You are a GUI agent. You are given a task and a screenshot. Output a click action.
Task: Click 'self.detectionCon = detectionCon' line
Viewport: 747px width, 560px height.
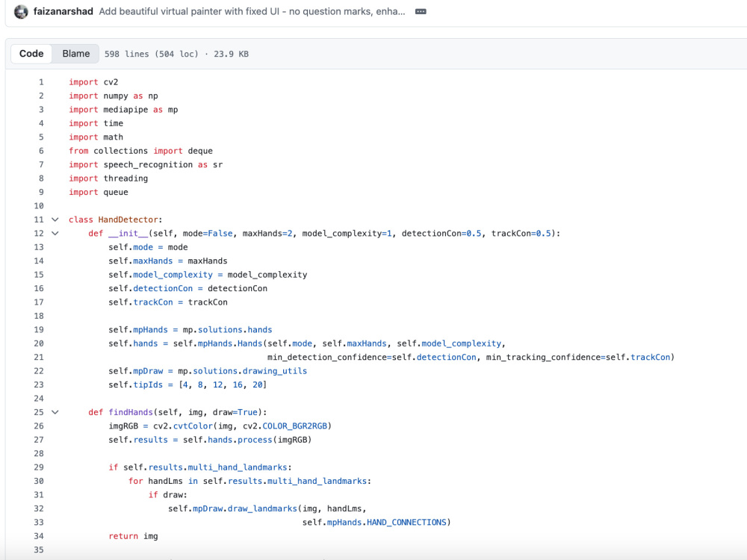click(187, 288)
